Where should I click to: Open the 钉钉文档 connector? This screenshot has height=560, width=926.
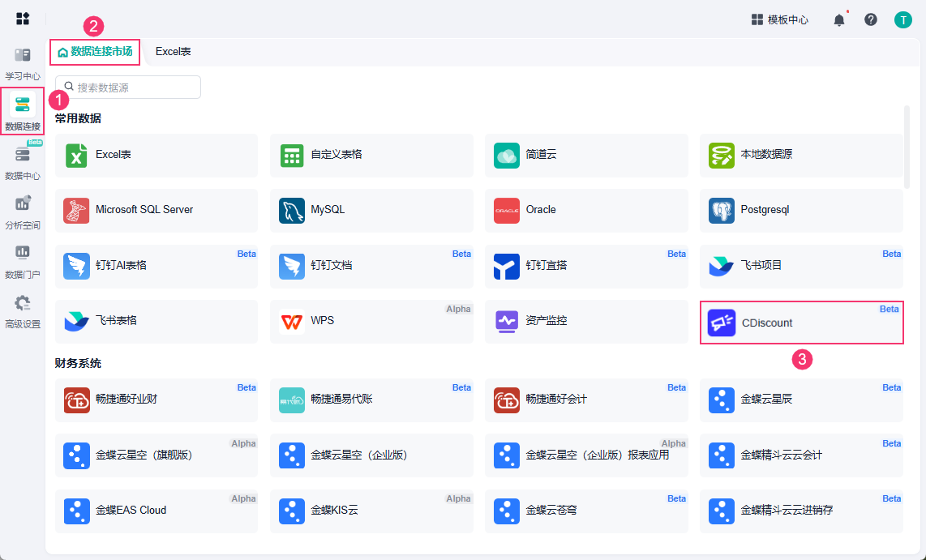point(371,266)
